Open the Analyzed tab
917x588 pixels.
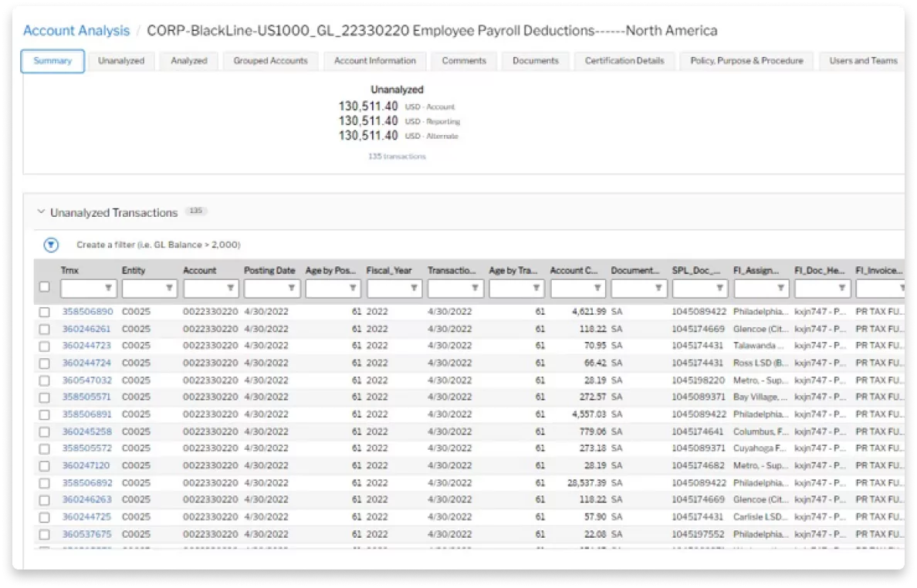coord(189,61)
